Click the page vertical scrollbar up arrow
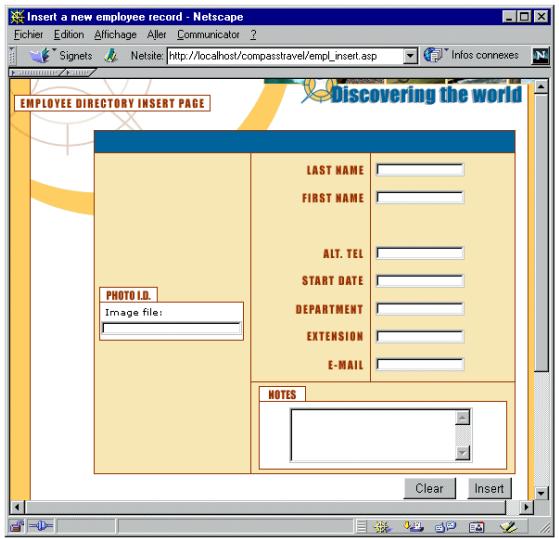 coord(541,86)
